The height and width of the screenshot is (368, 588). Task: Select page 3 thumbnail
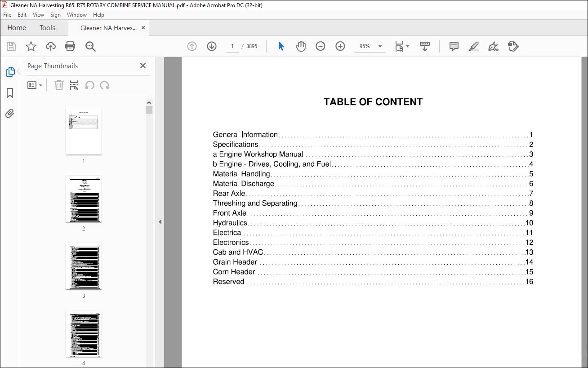[84, 266]
